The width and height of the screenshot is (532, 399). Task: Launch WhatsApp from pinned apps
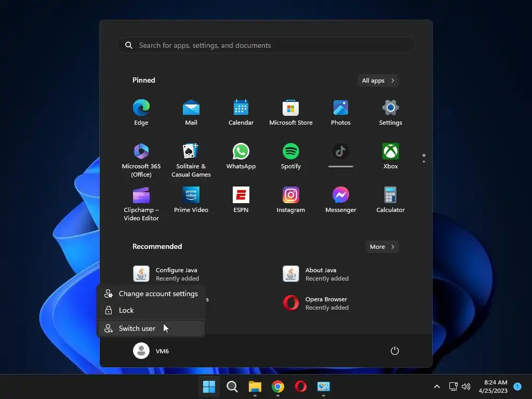241,156
